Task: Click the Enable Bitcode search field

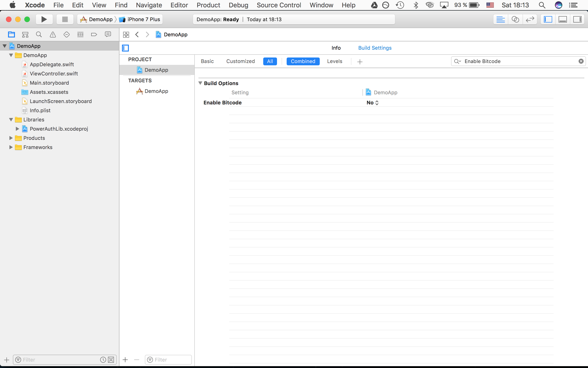Action: point(518,61)
